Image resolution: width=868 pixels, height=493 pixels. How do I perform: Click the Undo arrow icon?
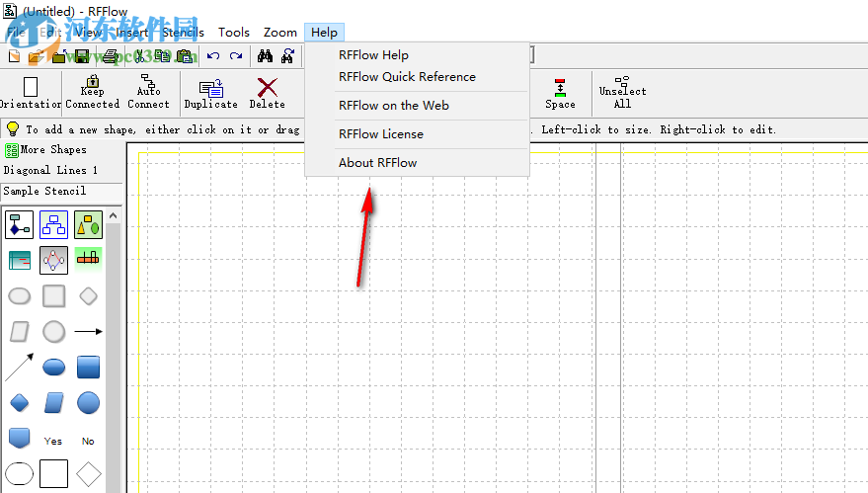[213, 56]
